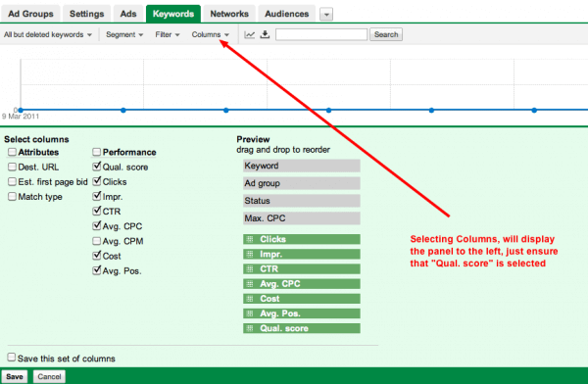Switch to the Ad Groups tab
The width and height of the screenshot is (588, 384).
(30, 14)
